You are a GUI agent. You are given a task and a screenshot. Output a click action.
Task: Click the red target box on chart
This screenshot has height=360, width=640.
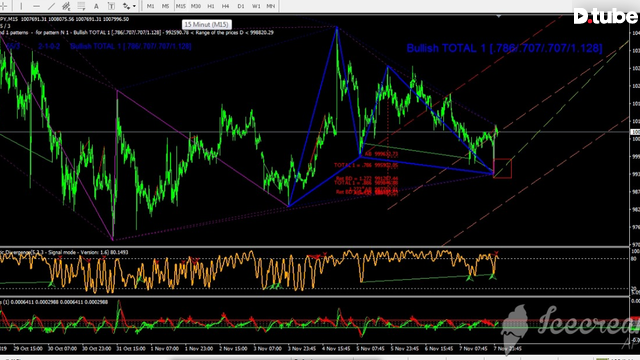[502, 168]
